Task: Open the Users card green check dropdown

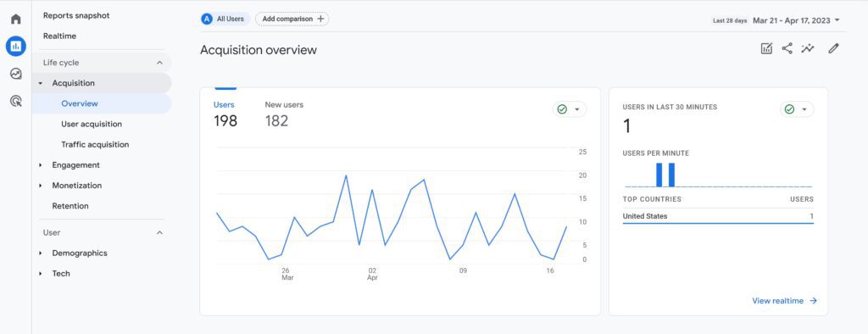Action: [569, 109]
